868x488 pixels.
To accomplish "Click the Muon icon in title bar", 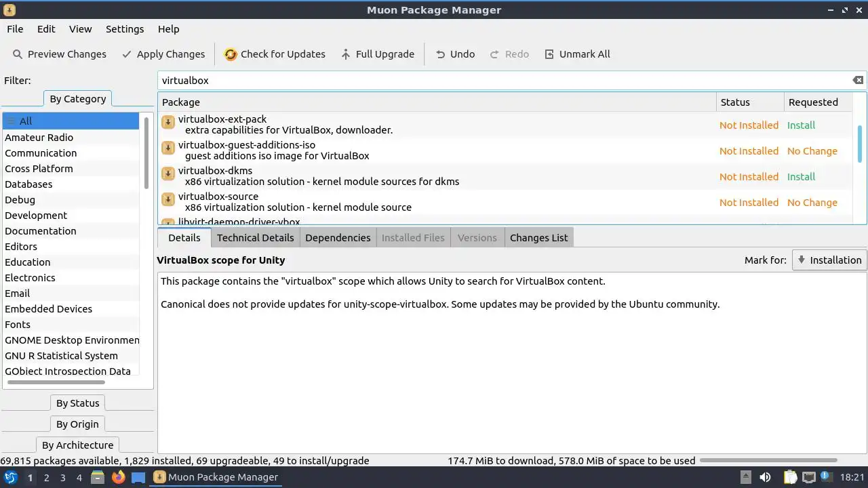I will 9,10.
